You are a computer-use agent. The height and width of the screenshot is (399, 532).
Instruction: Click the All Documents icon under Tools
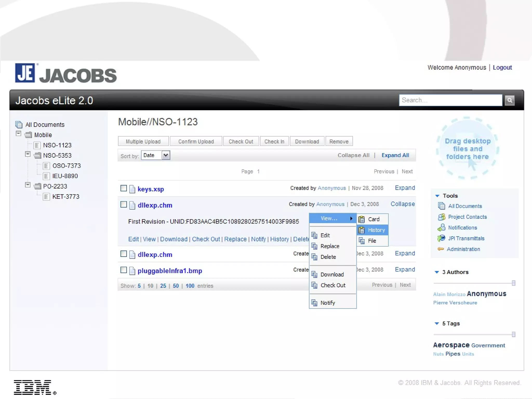pos(441,206)
